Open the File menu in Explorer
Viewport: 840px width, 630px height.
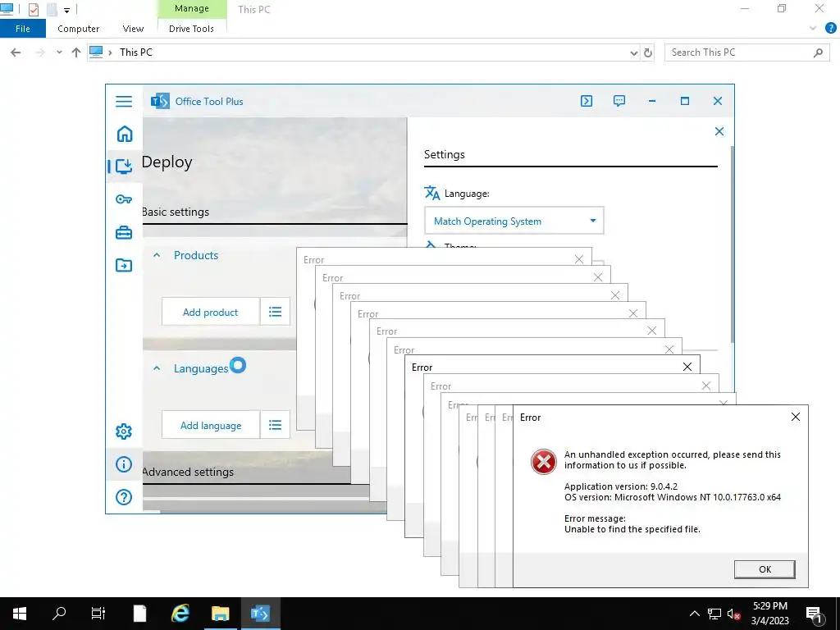coord(22,29)
